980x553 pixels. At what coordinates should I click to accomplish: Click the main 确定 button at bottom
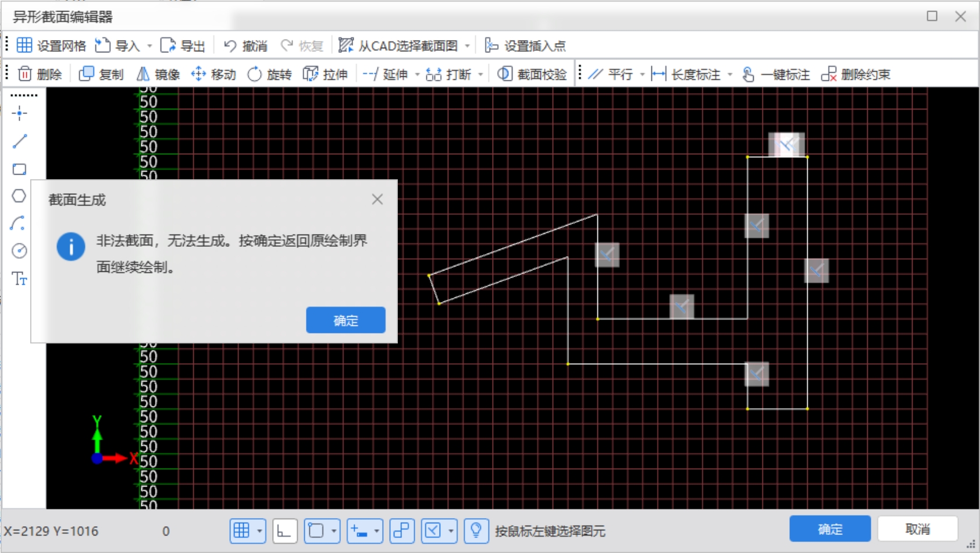point(830,529)
